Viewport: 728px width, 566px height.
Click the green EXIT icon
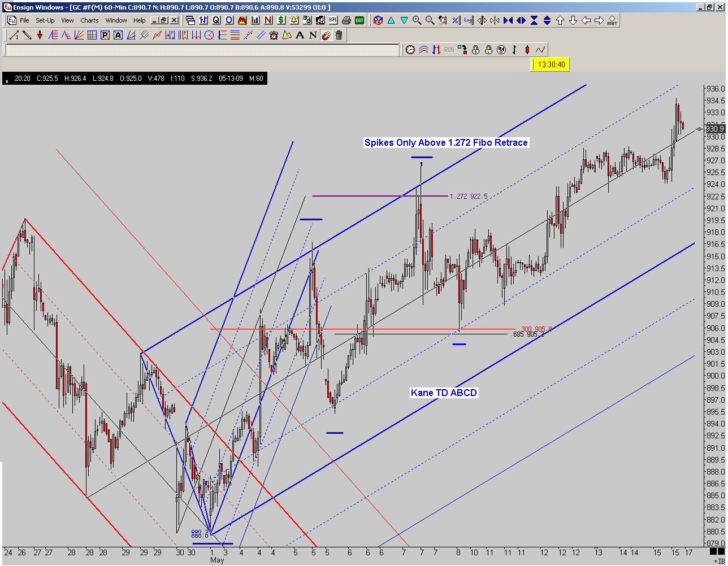pos(359,20)
